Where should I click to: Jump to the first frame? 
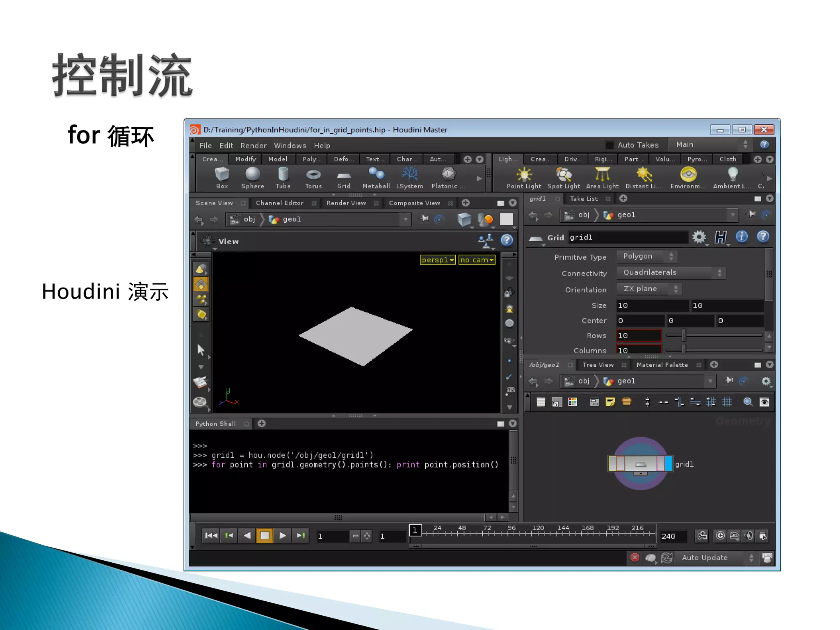211,535
